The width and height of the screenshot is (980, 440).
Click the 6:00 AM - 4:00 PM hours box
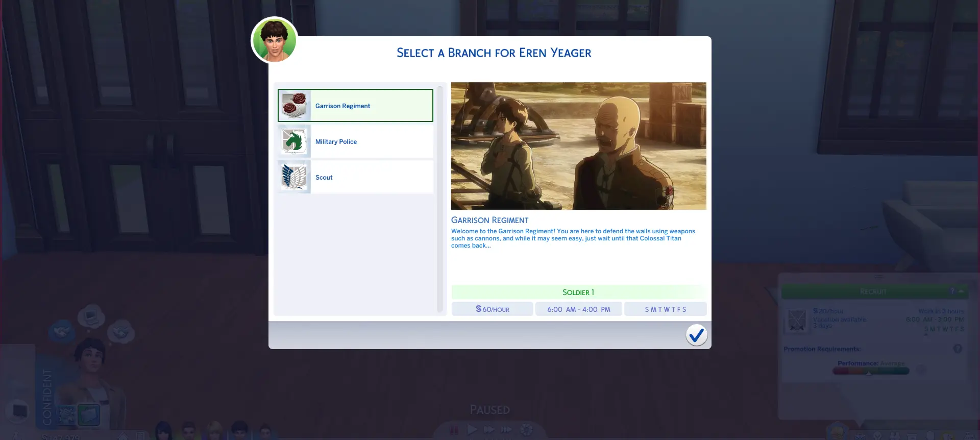tap(578, 309)
